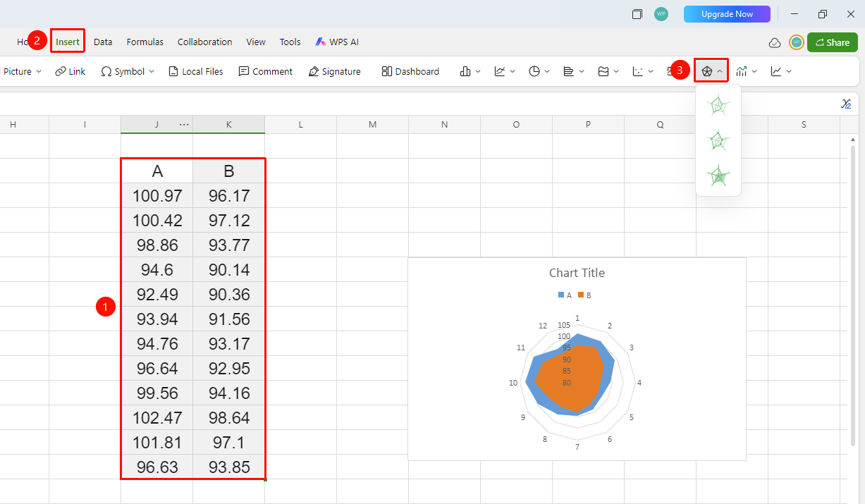865x504 pixels.
Task: Open the Picture dropdown arrow
Action: coord(39,71)
